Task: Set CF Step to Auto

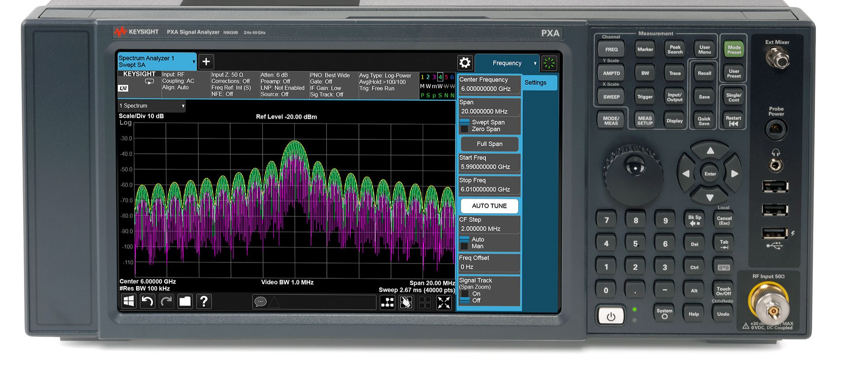Action: click(x=472, y=239)
